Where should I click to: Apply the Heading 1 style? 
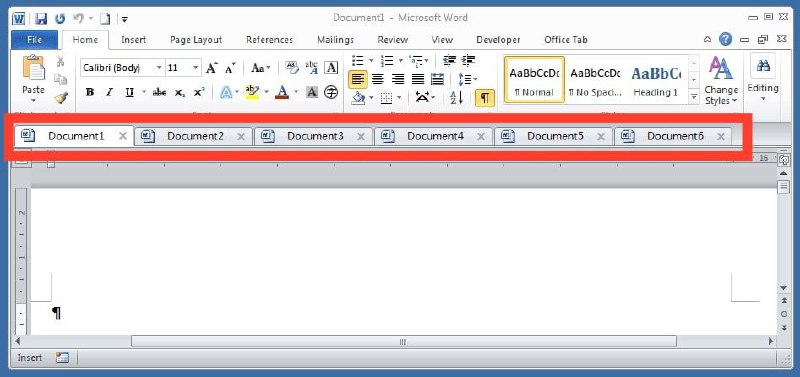click(656, 80)
